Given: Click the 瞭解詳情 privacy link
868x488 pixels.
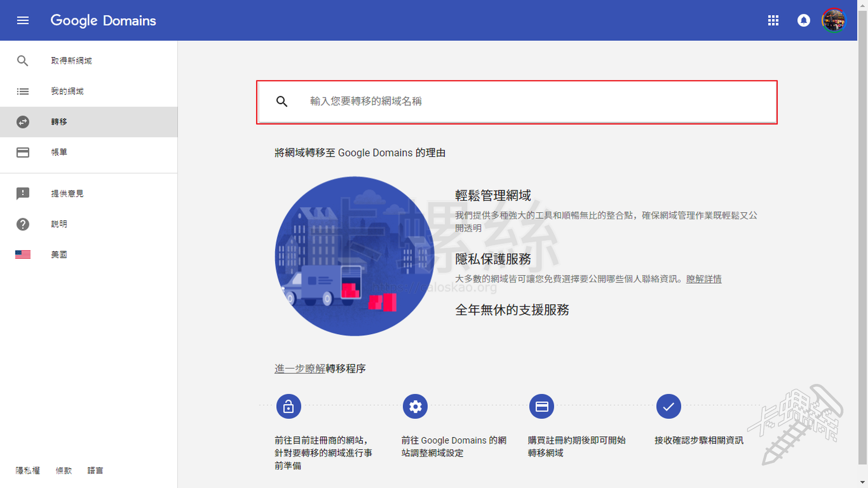Looking at the screenshot, I should tap(703, 279).
